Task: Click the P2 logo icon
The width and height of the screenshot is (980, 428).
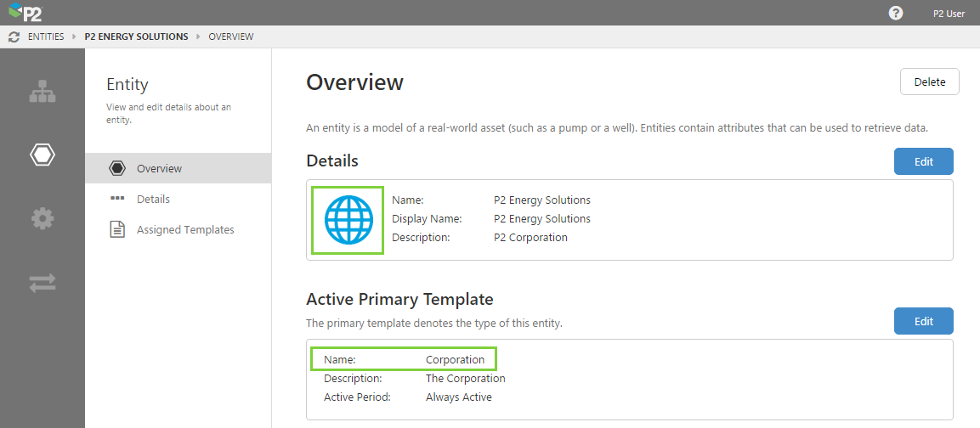Action: [25, 13]
